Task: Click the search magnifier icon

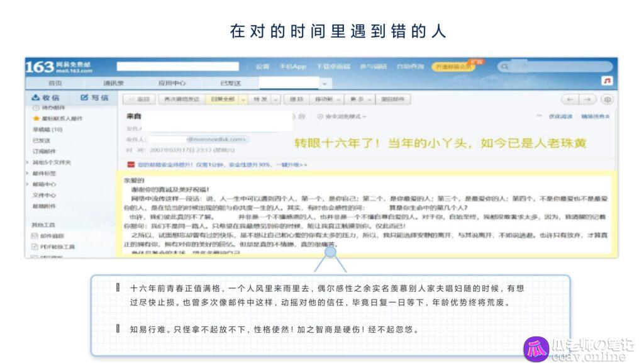Action: pyautogui.click(x=505, y=67)
